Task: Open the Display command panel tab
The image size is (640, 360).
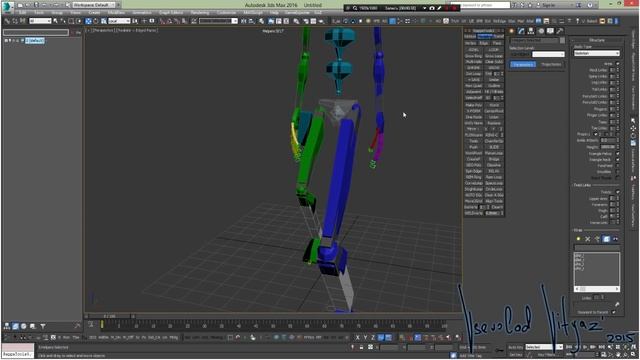Action: [x=550, y=31]
